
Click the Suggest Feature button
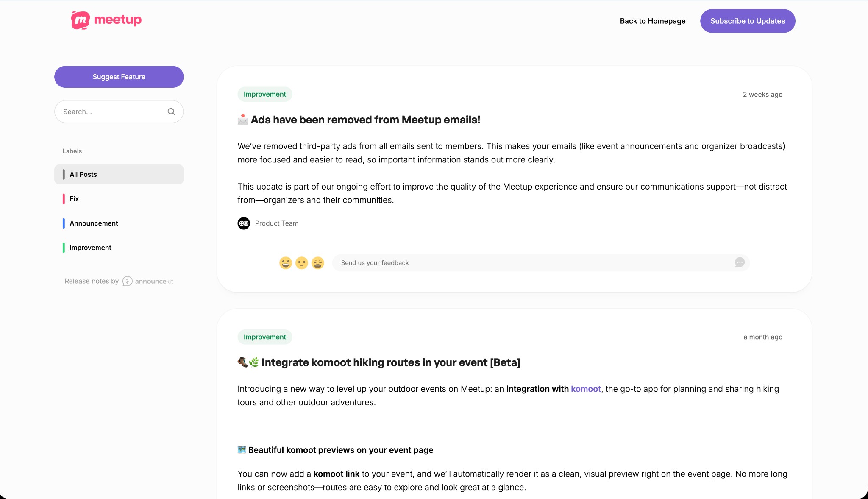pyautogui.click(x=119, y=77)
